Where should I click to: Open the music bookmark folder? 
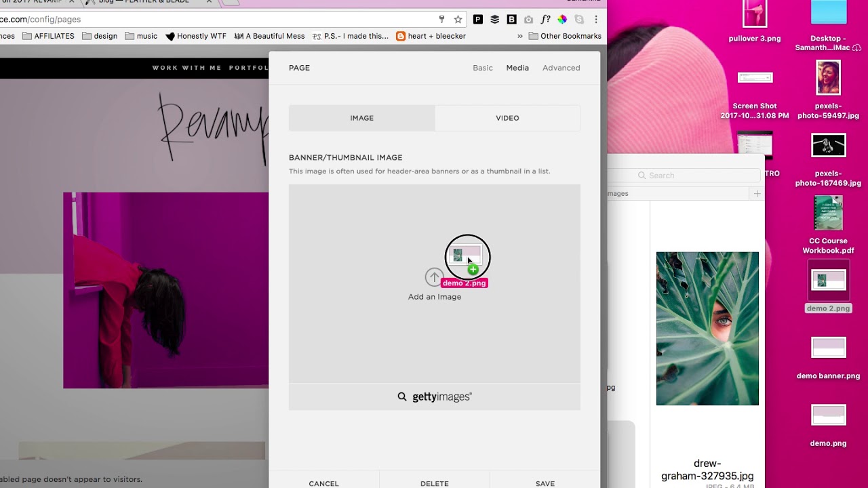click(x=141, y=36)
